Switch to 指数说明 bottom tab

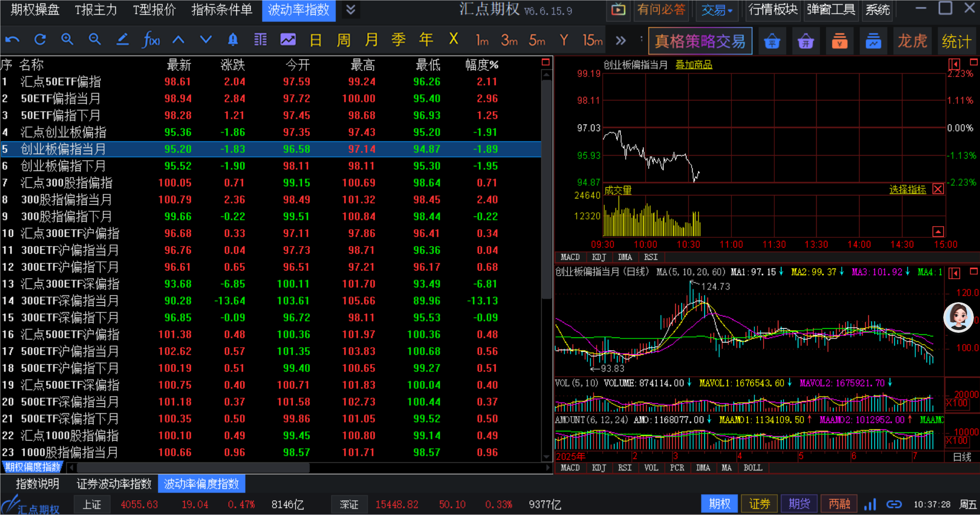[37, 484]
